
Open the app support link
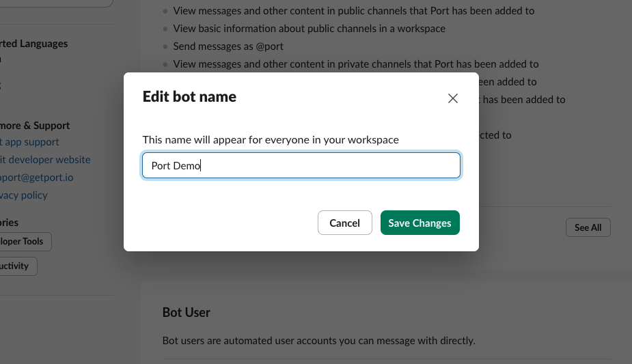coord(31,142)
